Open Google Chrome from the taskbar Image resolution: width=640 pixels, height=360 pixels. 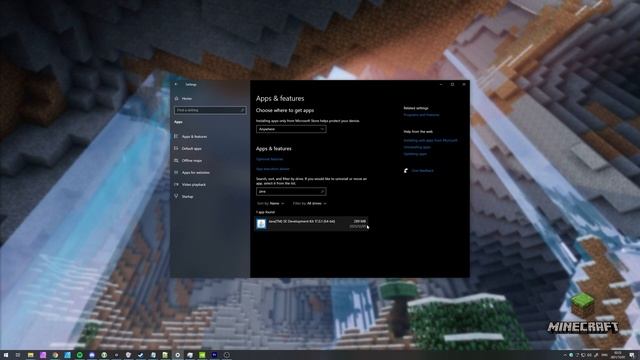click(x=55, y=355)
